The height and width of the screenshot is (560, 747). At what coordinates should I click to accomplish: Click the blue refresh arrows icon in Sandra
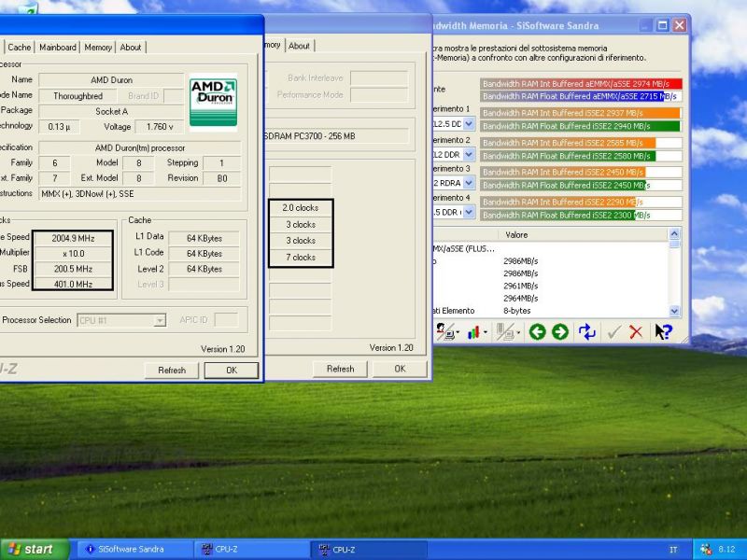tap(587, 332)
